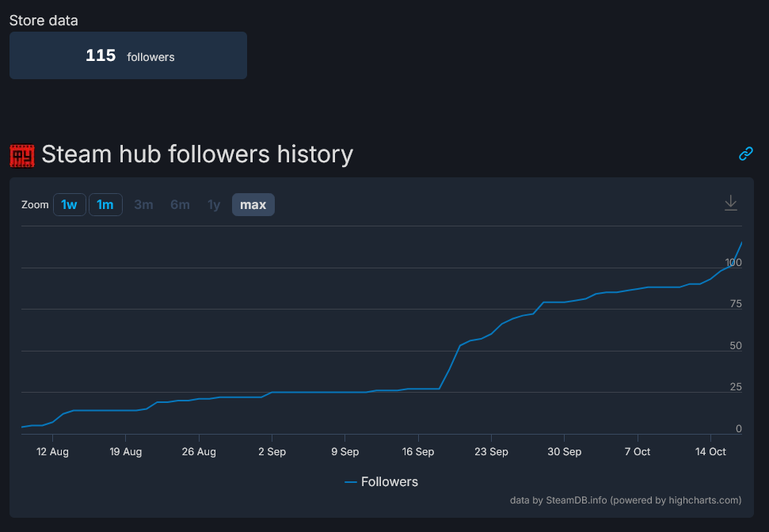
Task: Toggle the Followers series legend line
Action: (351, 482)
